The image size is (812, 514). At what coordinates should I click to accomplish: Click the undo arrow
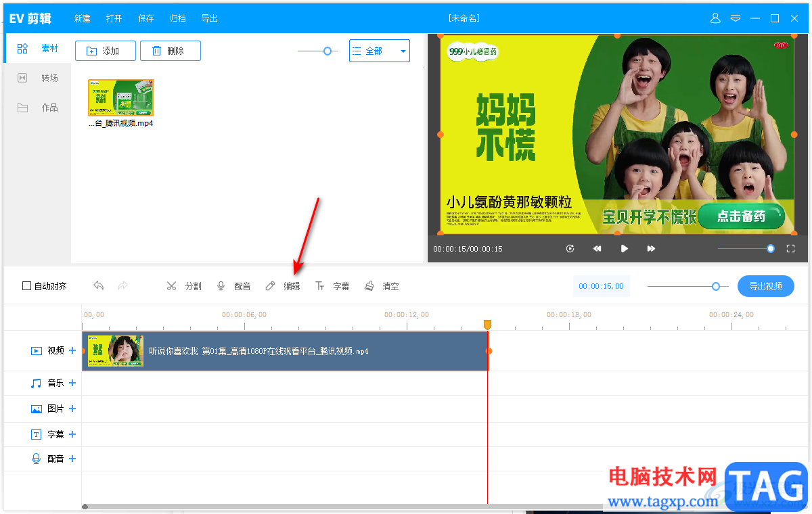[99, 286]
